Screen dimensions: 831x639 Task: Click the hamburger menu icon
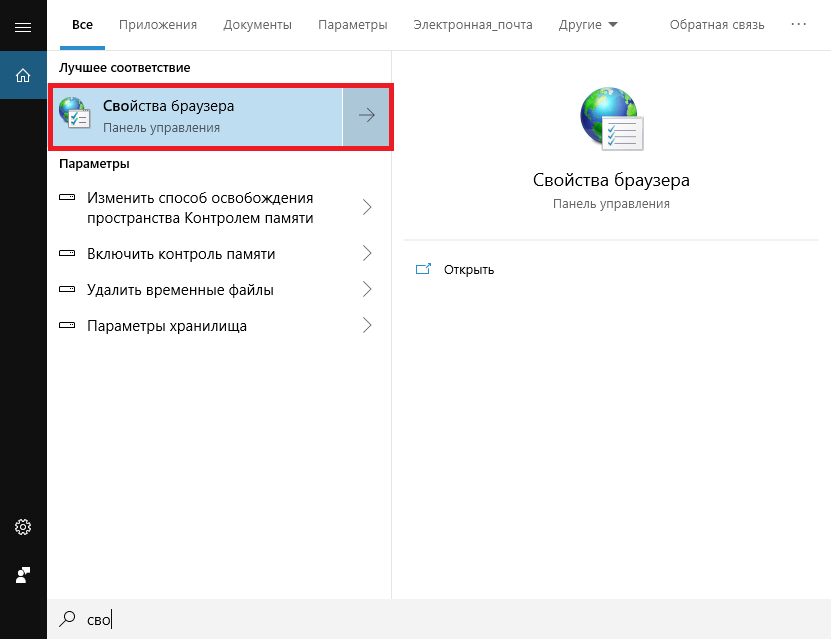pyautogui.click(x=23, y=25)
